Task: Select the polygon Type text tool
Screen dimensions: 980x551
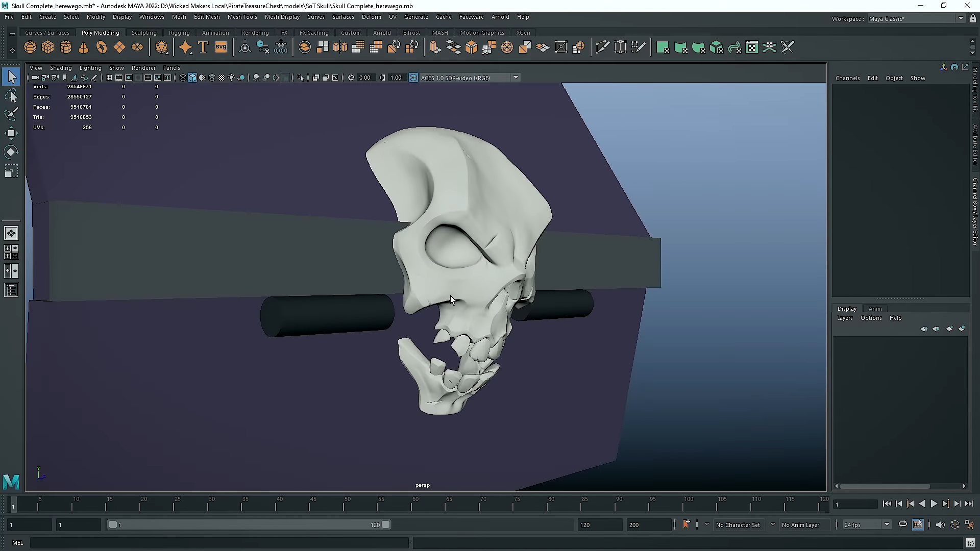Action: point(203,47)
